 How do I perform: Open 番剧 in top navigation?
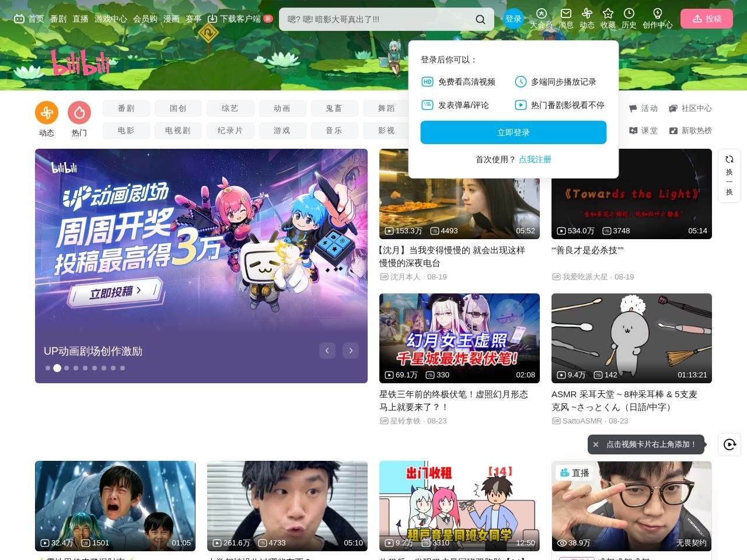[x=58, y=19]
